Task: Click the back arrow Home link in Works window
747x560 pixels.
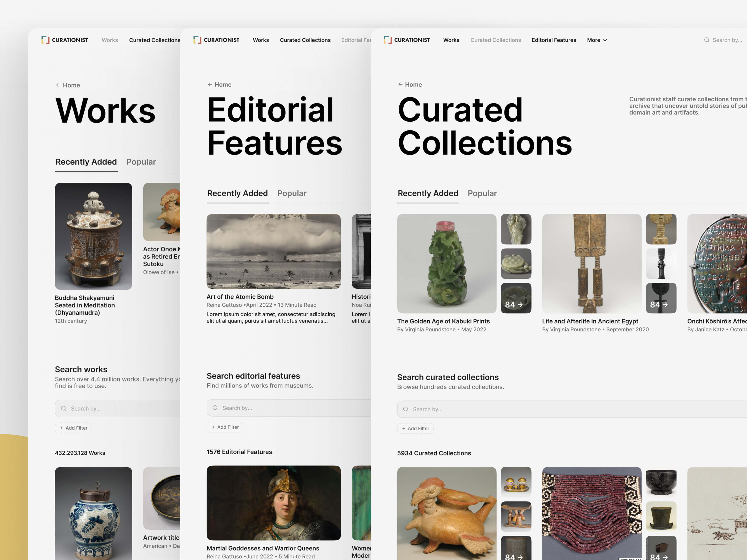Action: (68, 85)
